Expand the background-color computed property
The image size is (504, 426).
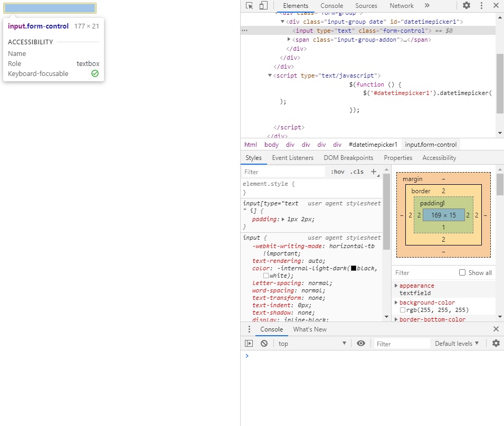pyautogui.click(x=396, y=302)
